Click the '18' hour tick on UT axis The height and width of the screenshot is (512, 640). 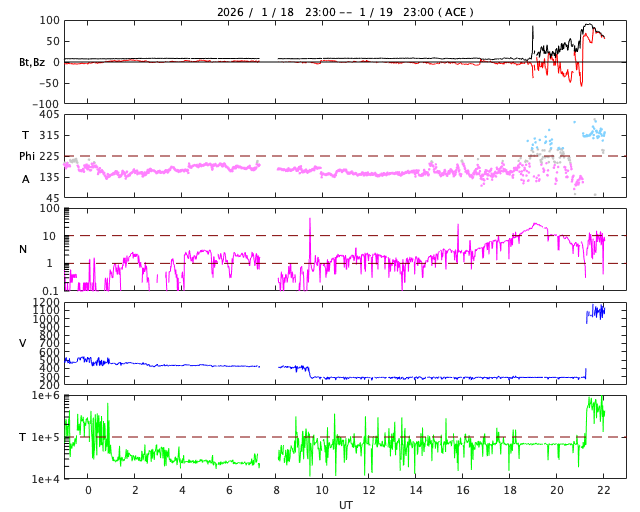pyautogui.click(x=510, y=490)
